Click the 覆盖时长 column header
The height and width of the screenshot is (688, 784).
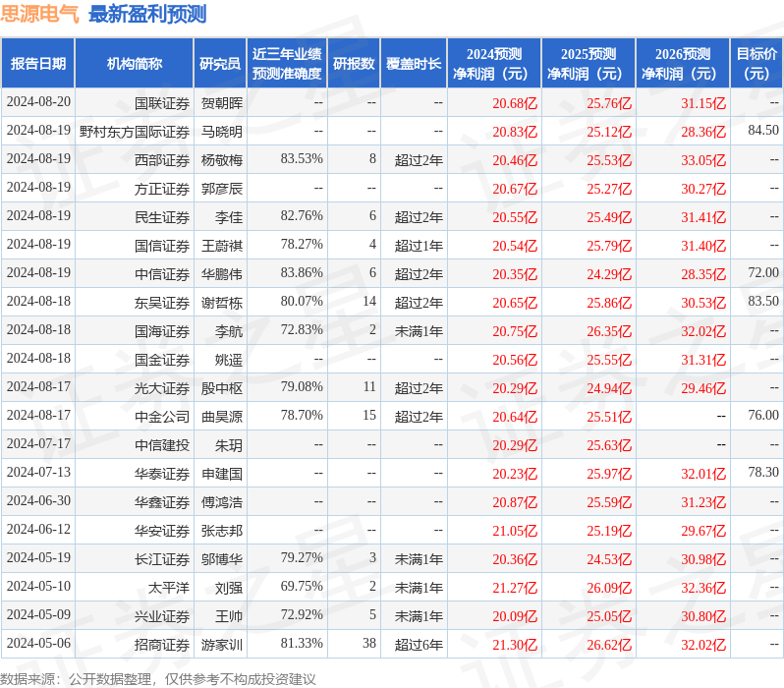click(x=414, y=64)
